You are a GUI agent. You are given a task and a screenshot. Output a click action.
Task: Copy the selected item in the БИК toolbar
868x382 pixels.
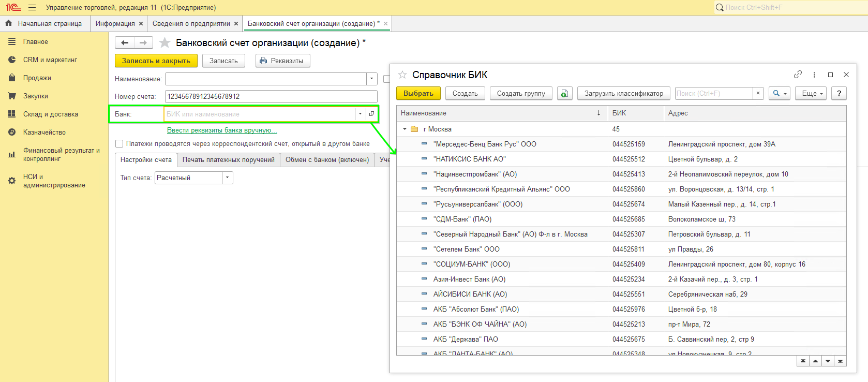coord(564,93)
